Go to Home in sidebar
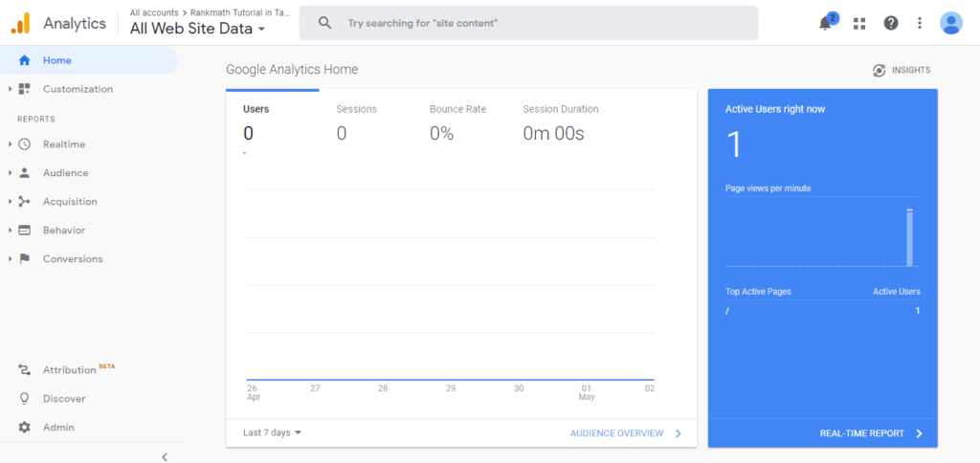Screen dimensions: 980x463 (56, 60)
